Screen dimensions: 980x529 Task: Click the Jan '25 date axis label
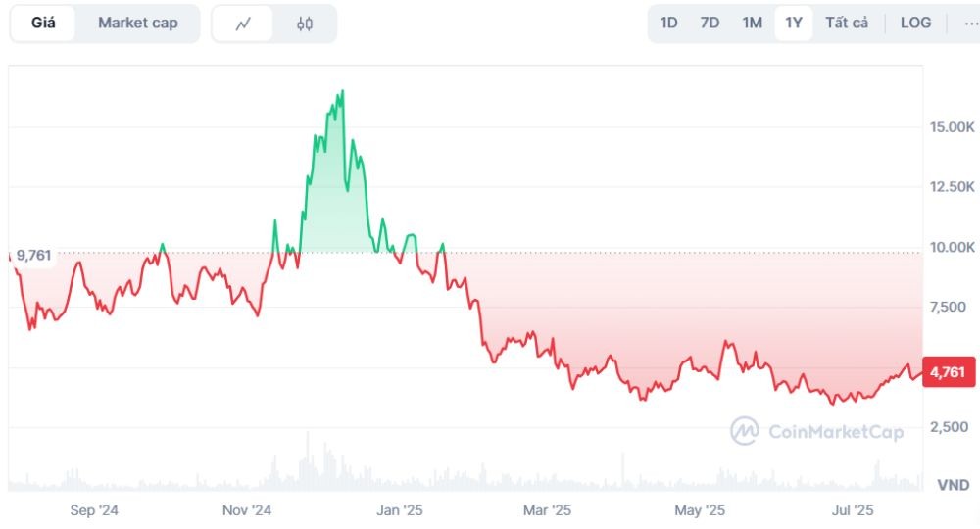coord(400,510)
